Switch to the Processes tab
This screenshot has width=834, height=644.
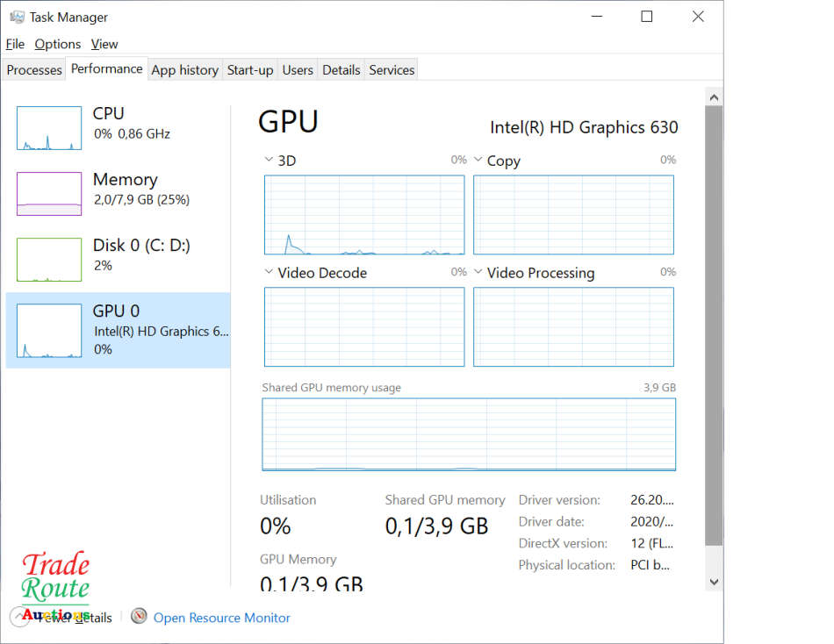tap(33, 68)
